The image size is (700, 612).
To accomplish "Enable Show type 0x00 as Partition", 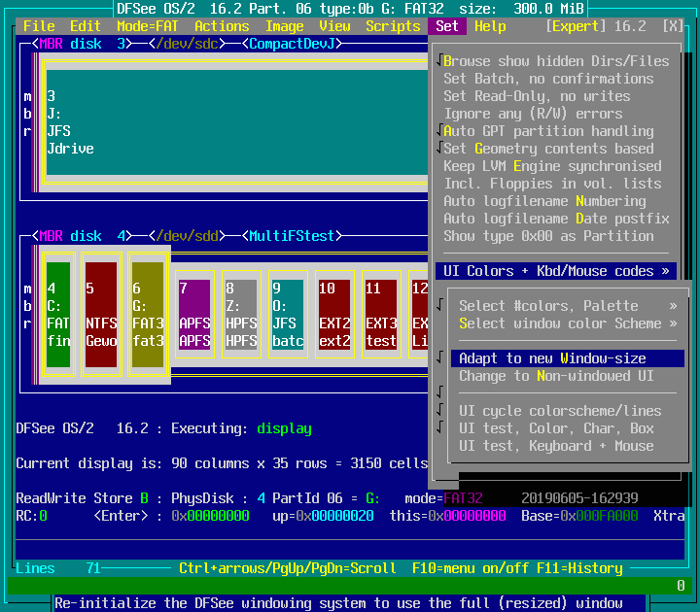I will (556, 236).
